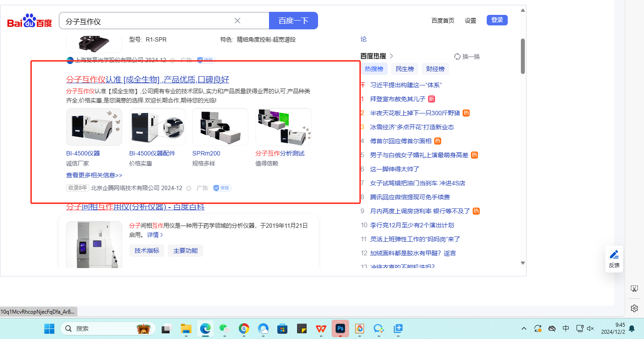Open 百度首页 link

(x=443, y=21)
